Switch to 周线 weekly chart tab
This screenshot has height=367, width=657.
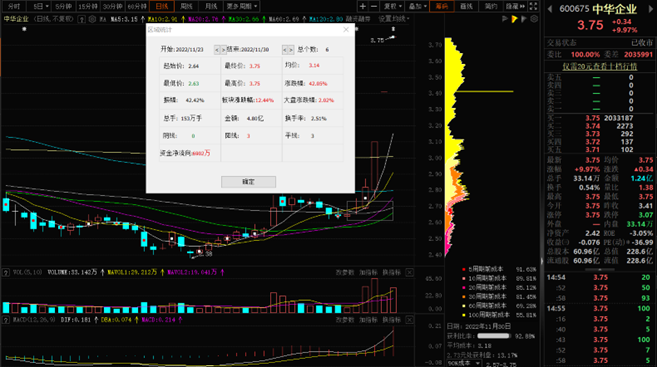point(186,6)
